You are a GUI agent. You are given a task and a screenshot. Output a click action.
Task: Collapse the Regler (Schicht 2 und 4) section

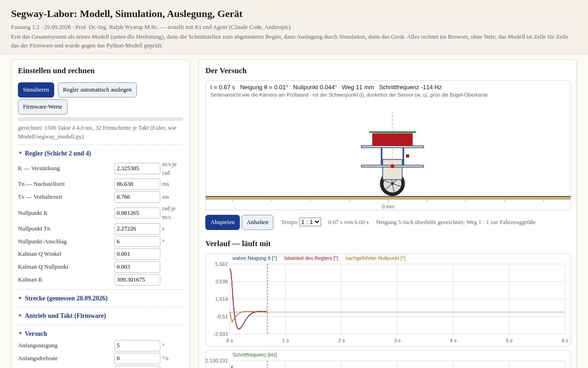click(58, 154)
